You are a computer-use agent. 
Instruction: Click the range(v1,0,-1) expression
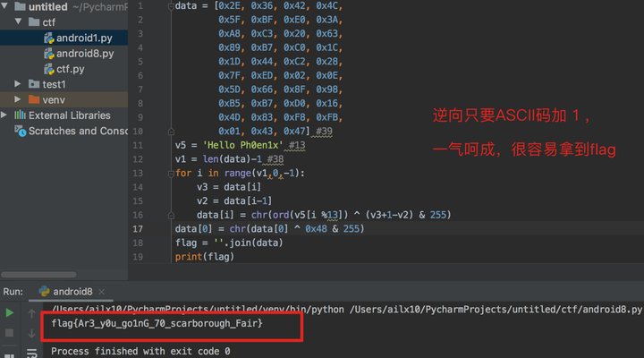click(262, 173)
